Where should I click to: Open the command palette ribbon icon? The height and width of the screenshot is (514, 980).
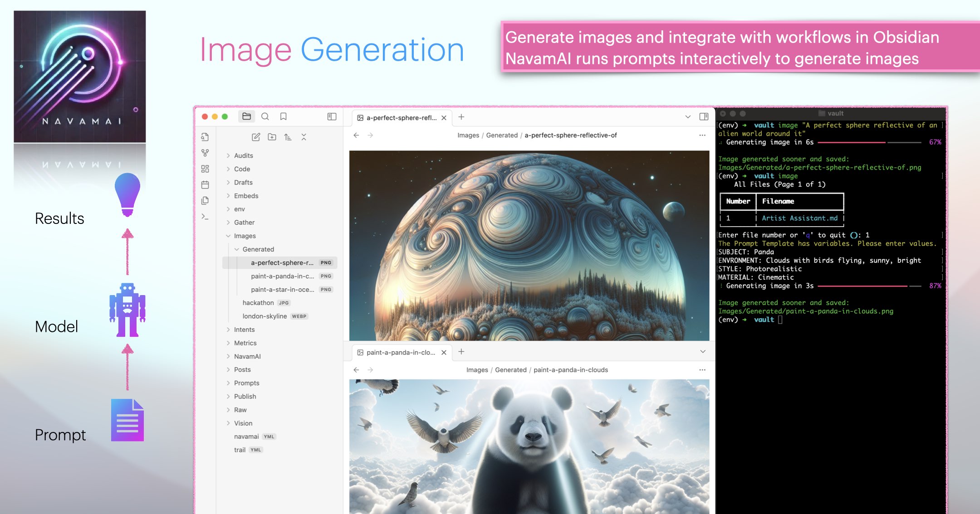coord(205,216)
